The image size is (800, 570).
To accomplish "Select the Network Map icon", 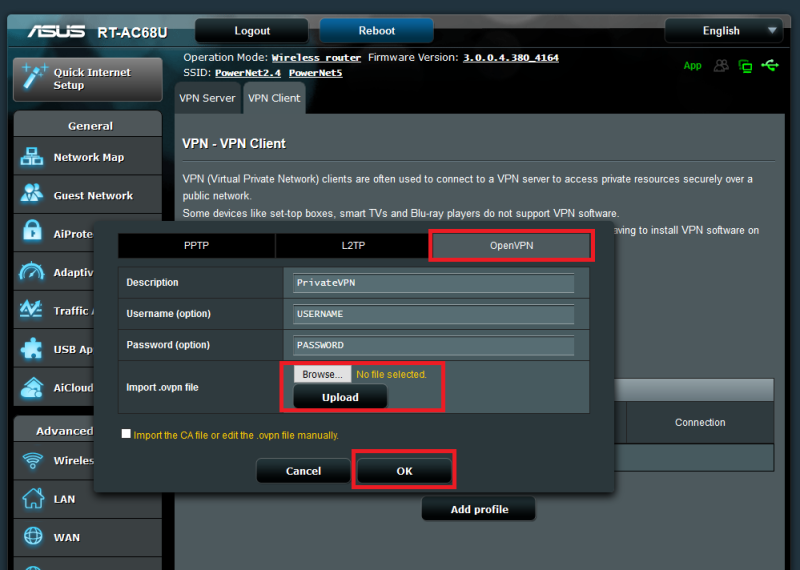I will pos(32,157).
